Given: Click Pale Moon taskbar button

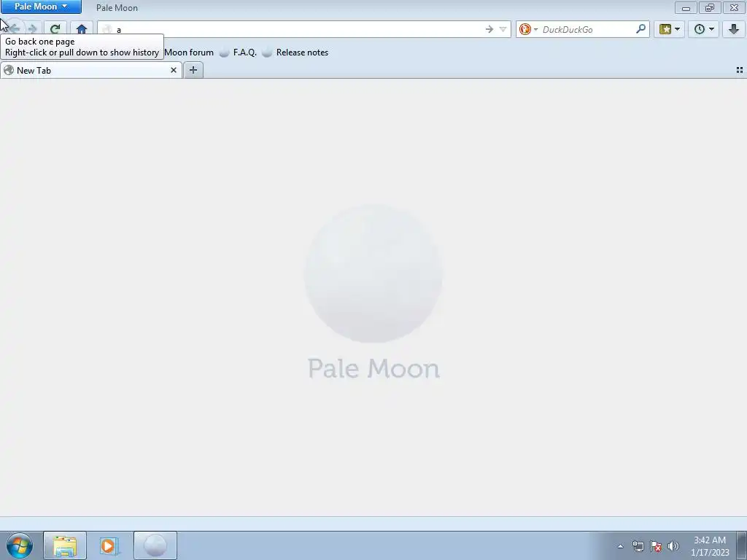Looking at the screenshot, I should coord(155,545).
